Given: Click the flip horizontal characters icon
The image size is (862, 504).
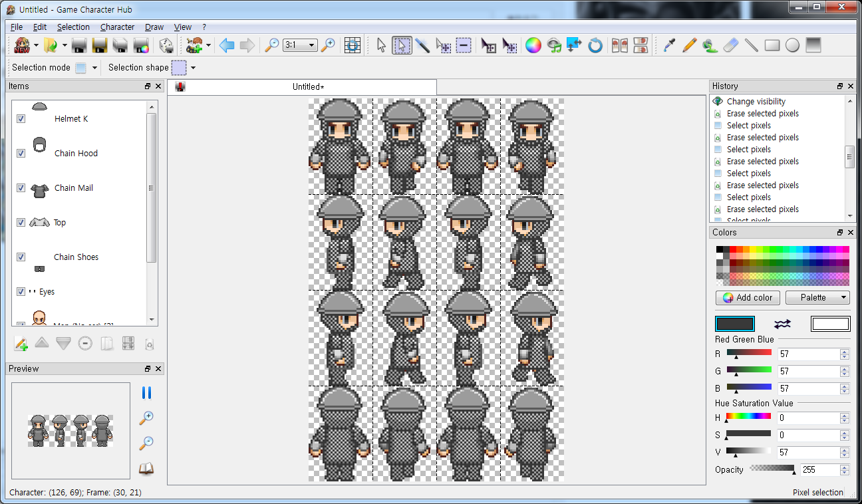Looking at the screenshot, I should click(x=620, y=45).
